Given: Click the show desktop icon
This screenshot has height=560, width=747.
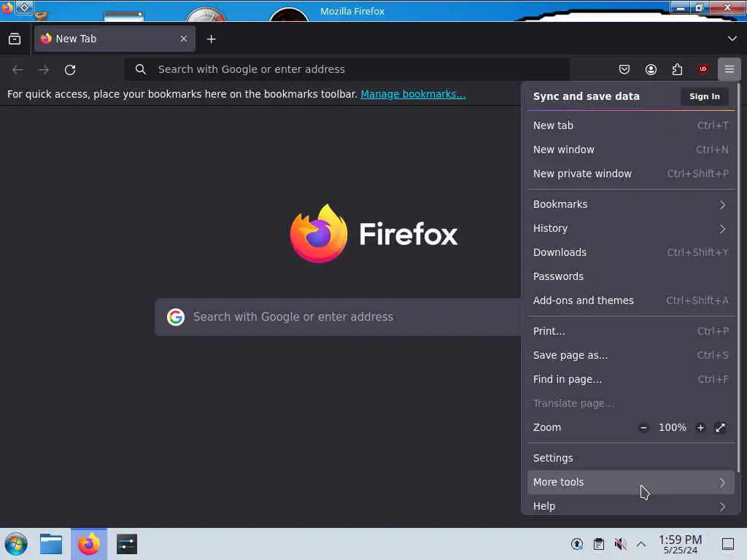Looking at the screenshot, I should point(727,544).
